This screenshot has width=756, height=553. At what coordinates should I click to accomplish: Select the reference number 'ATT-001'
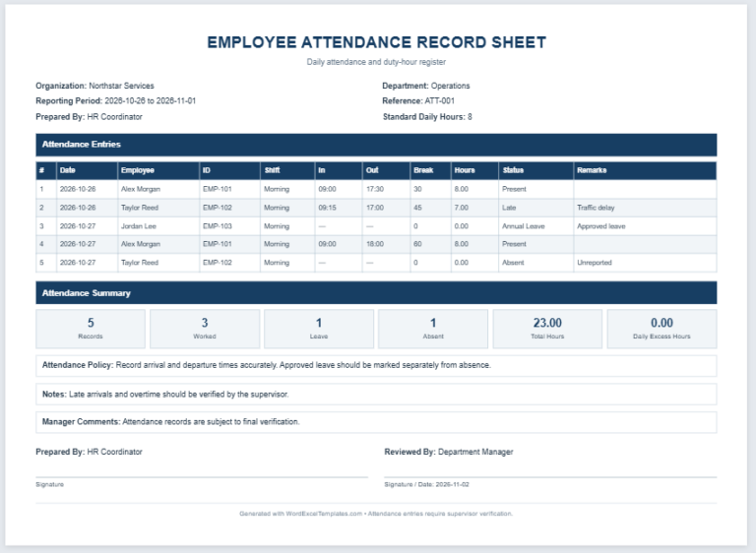(439, 100)
